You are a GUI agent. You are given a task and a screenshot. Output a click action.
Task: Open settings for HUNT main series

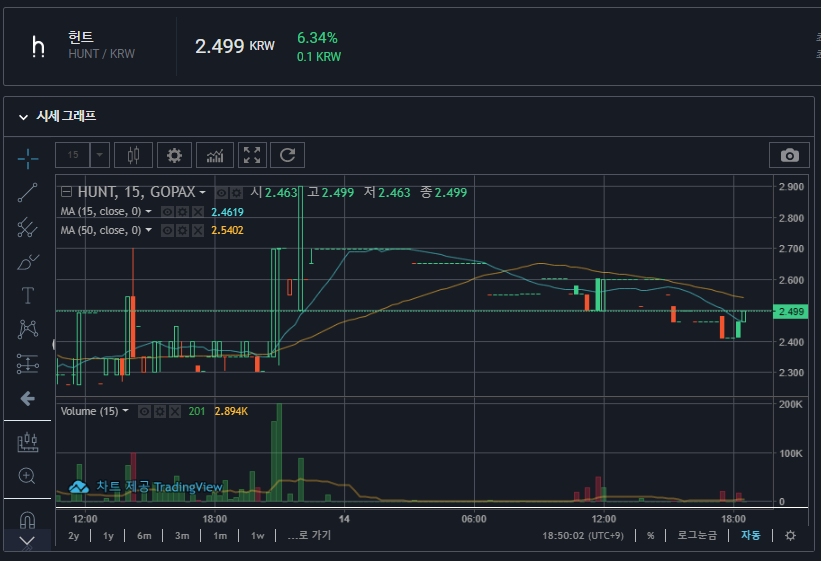click(x=237, y=193)
